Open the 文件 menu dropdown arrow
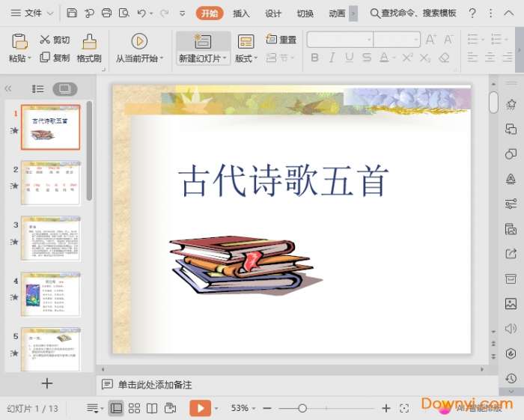This screenshot has height=420, width=524. click(x=50, y=13)
